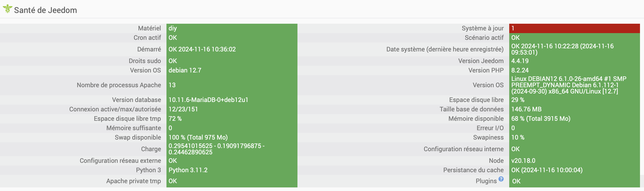Select '68 % (Total 3915 Mo)' memory value
644x191 pixels.
541,119
